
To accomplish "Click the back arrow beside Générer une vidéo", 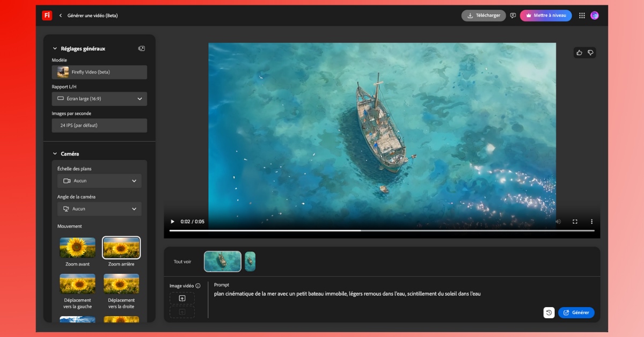I will (x=61, y=16).
